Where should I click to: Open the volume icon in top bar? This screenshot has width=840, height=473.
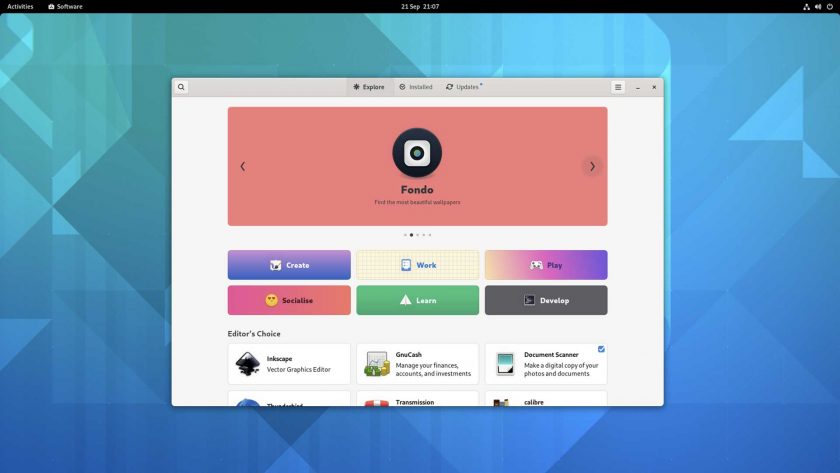pos(818,6)
